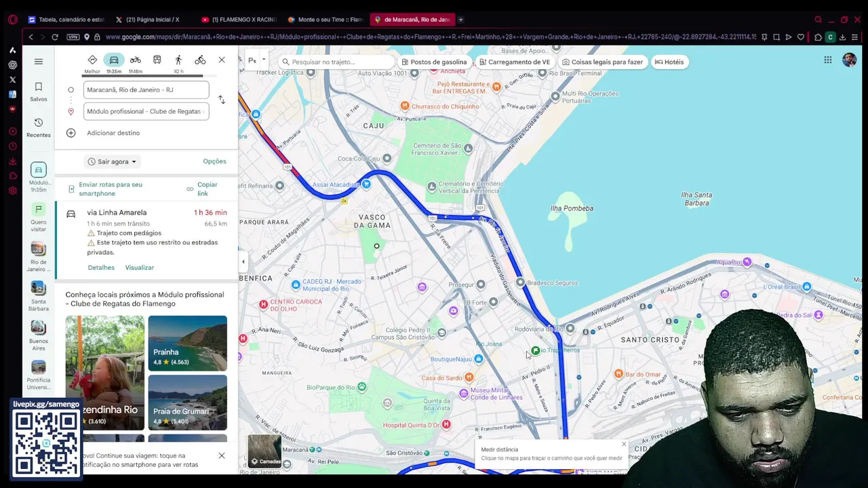This screenshot has width=868, height=488.
Task: Dismiss the smartphone notification banner
Action: pos(222,455)
